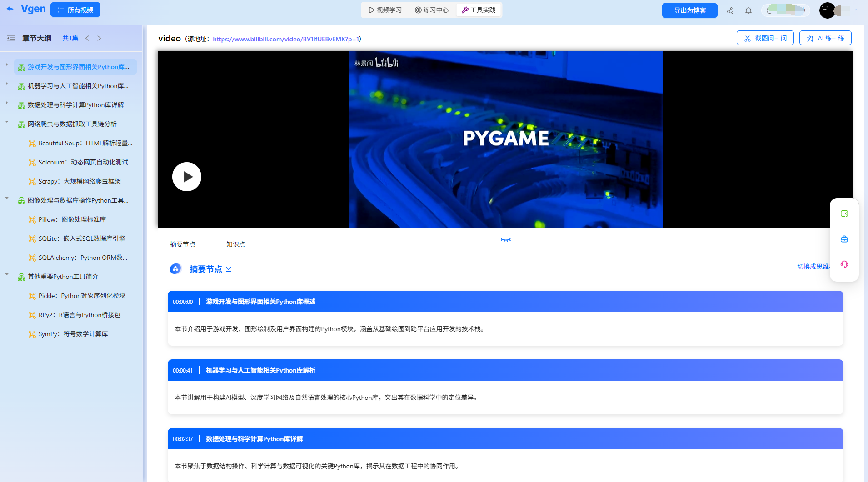
Task: Expand 游戏开发与图形界面相关Python库 chapter
Action: click(x=6, y=65)
